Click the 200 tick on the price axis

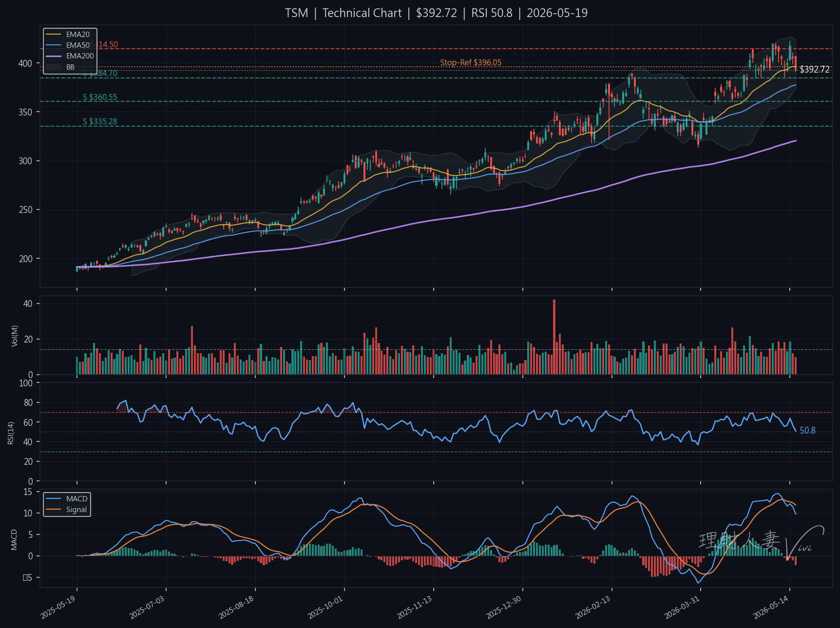[x=25, y=259]
